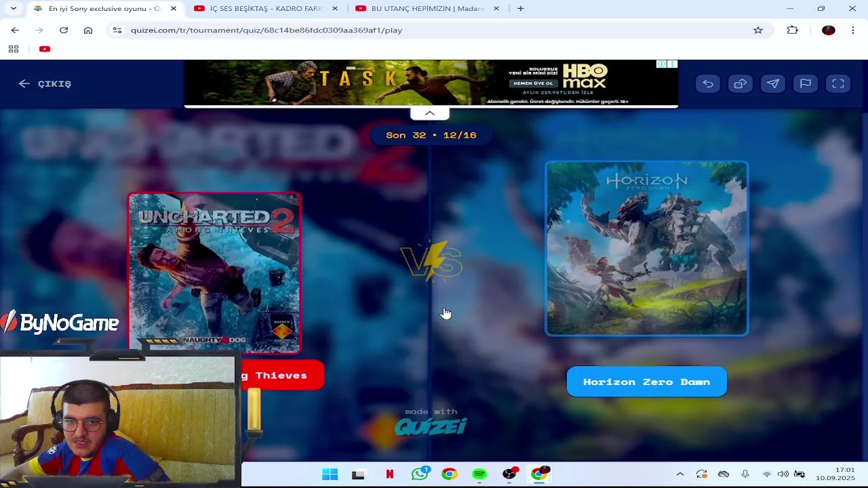Screen dimensions: 868x488
Task: Open a new browser tab
Action: tap(520, 8)
